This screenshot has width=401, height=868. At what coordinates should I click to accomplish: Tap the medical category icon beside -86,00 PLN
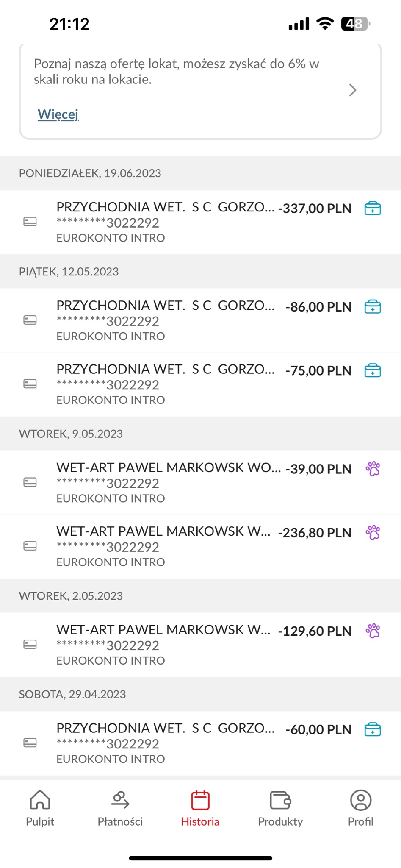[373, 307]
